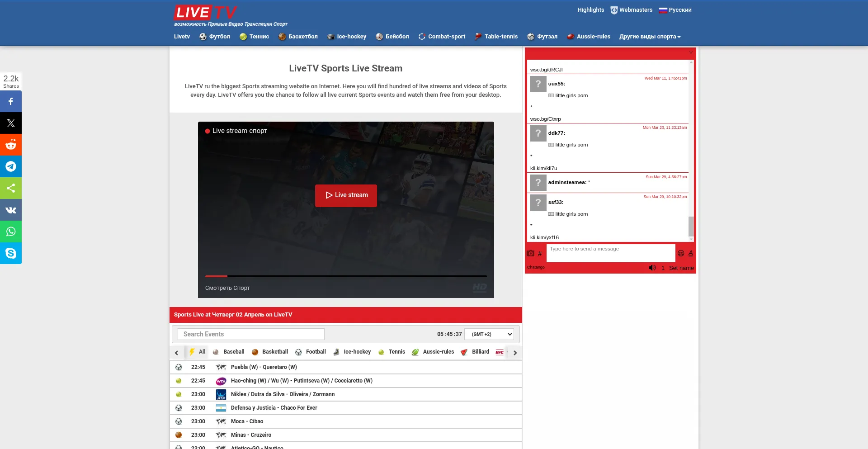Click the HD badge in the player
The width and height of the screenshot is (868, 449).
click(x=480, y=288)
